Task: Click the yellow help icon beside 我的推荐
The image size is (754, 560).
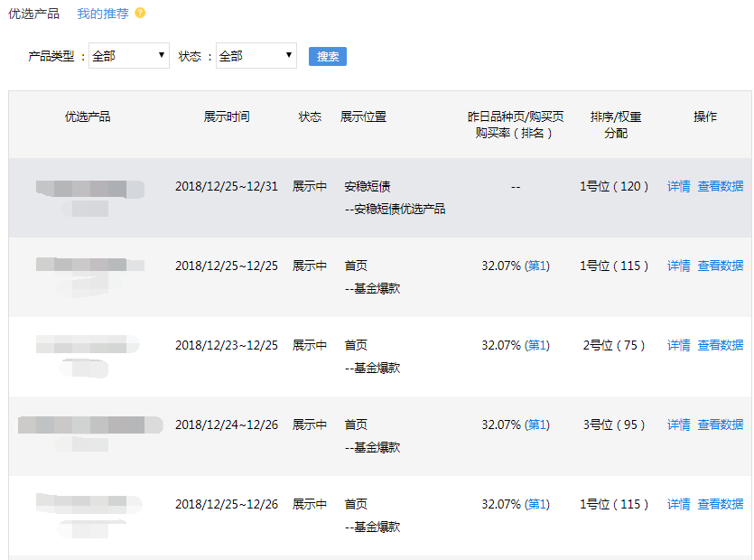Action: click(140, 14)
